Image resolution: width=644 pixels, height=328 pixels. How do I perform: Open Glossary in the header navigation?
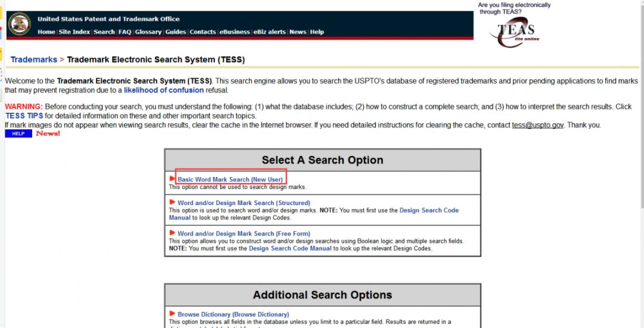click(148, 32)
